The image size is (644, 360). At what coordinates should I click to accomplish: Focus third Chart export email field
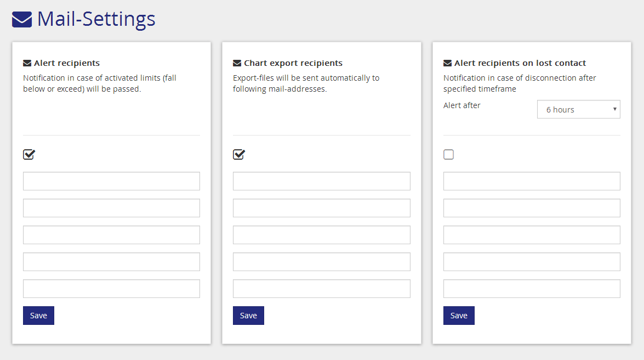click(x=321, y=235)
